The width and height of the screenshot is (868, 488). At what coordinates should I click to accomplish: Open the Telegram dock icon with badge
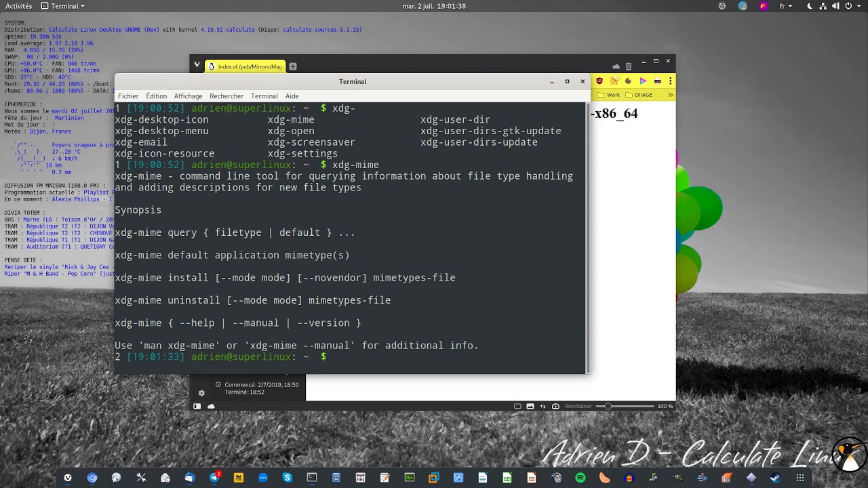coord(214,478)
